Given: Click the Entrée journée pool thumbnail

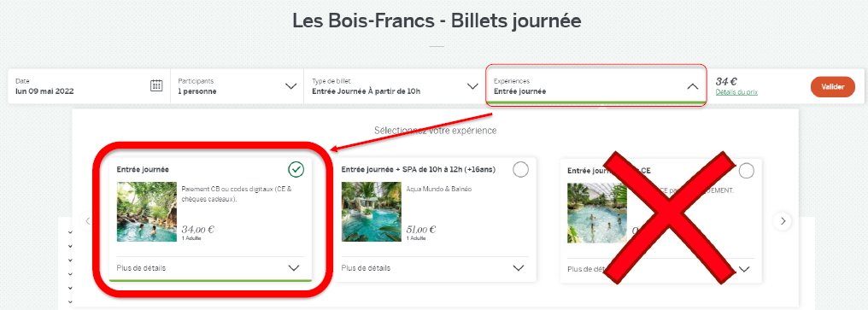Looking at the screenshot, I should 147,212.
